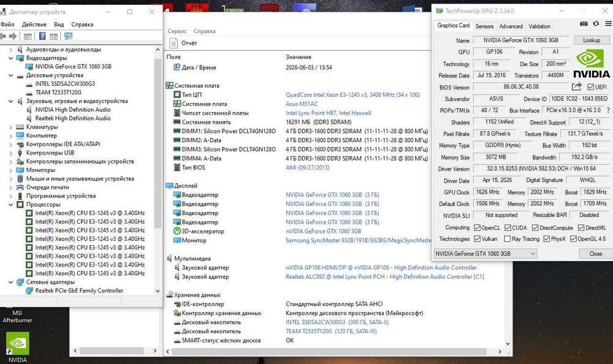Image resolution: width=613 pixels, height=364 pixels.
Task: Expand the Очереди печати node
Action: coord(10,188)
